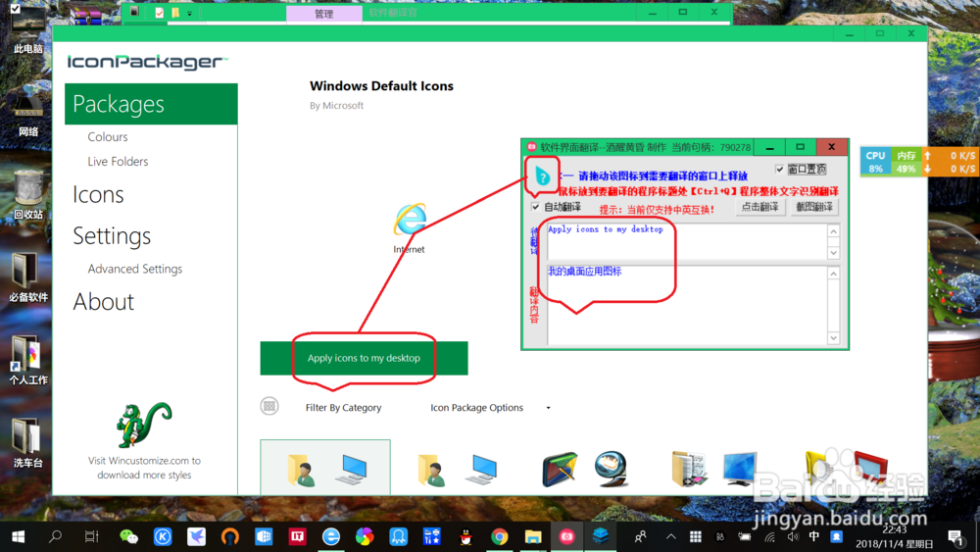Click the Wincustomize dragon mascot icon

(x=143, y=425)
